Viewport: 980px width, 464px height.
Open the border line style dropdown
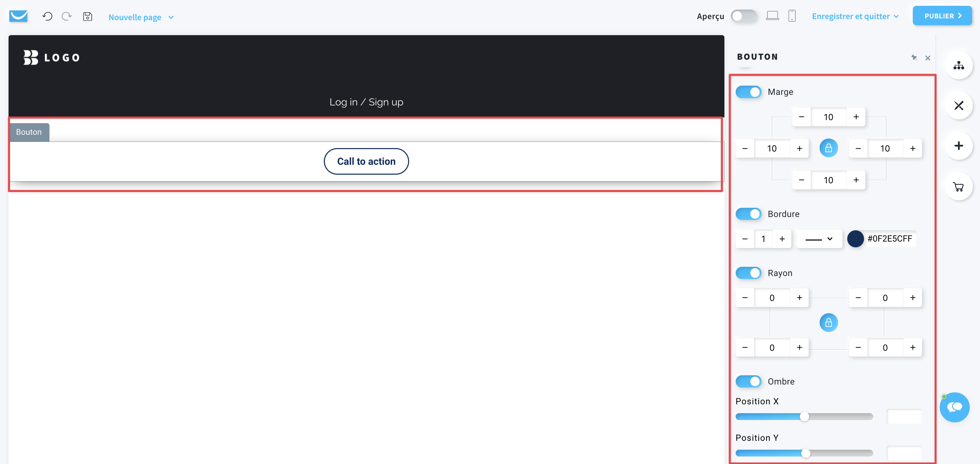819,239
